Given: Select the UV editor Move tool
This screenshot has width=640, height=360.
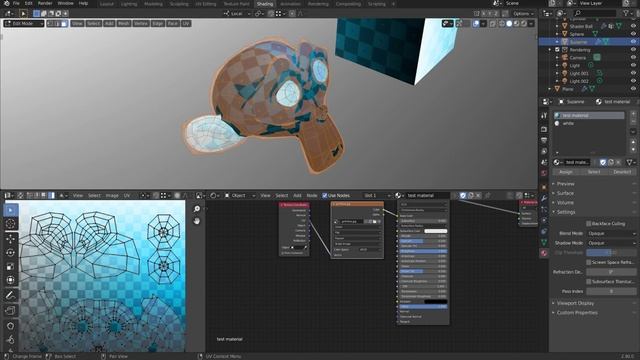Looking at the screenshot, I should pos(11,239).
